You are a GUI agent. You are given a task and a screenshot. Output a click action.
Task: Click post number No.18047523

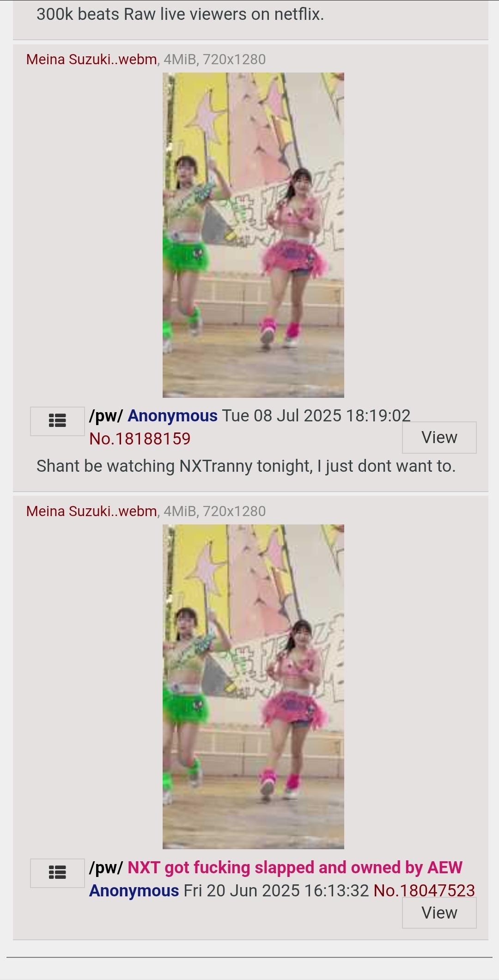424,890
